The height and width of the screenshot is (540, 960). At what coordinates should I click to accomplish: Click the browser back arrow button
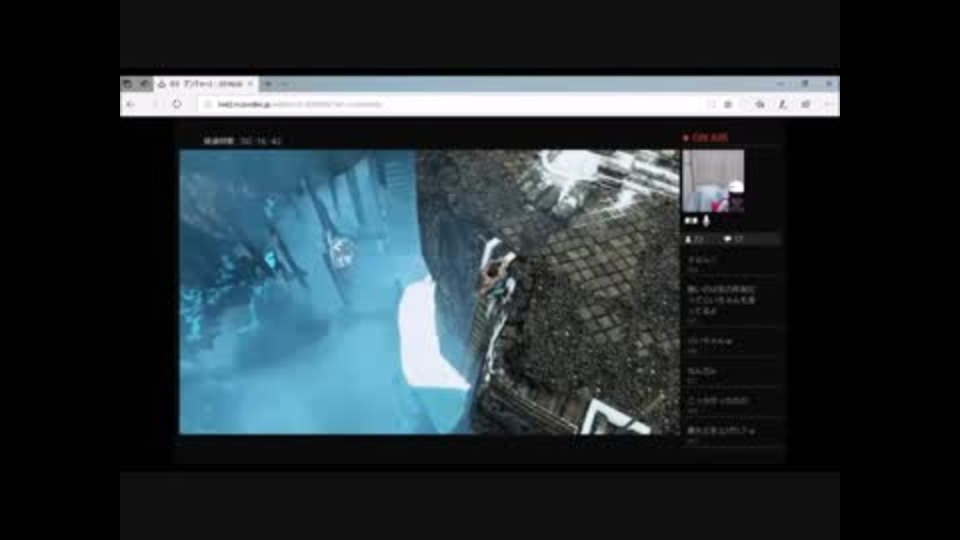(130, 105)
